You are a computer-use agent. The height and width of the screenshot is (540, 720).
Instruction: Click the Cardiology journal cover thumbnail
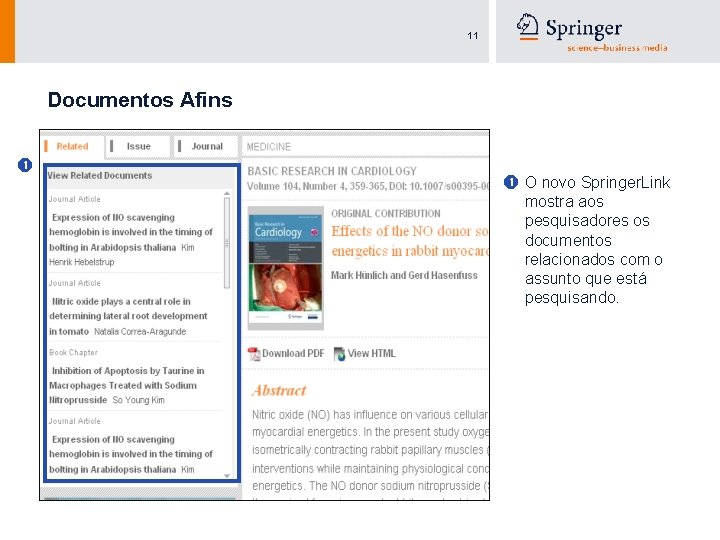286,268
